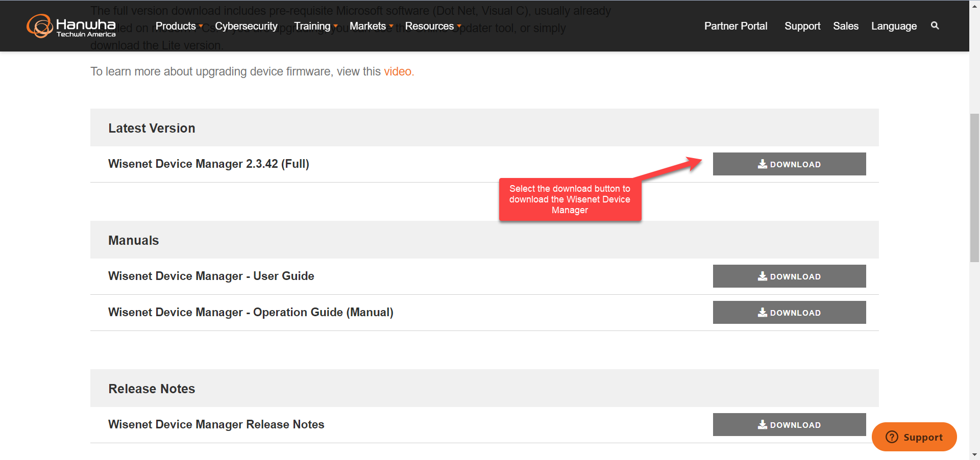This screenshot has height=460, width=980.
Task: Expand the Markets dropdown menu
Action: (371, 26)
